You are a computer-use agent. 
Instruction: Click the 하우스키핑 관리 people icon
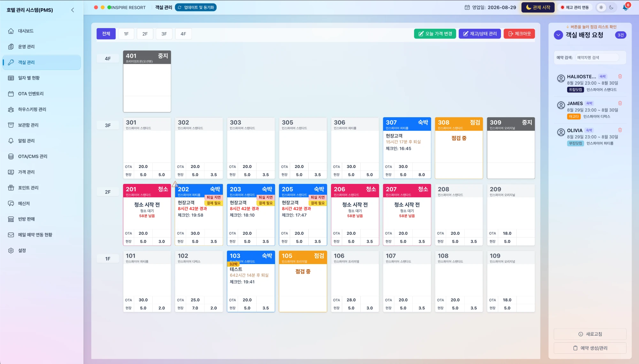(11, 109)
